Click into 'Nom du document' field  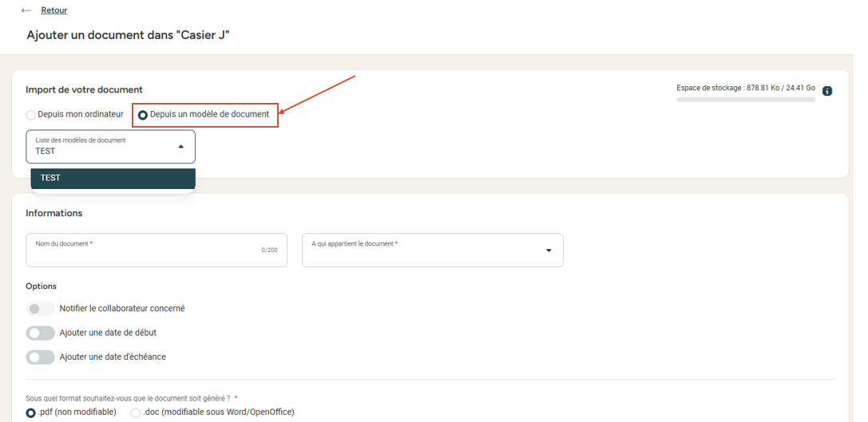click(x=156, y=254)
